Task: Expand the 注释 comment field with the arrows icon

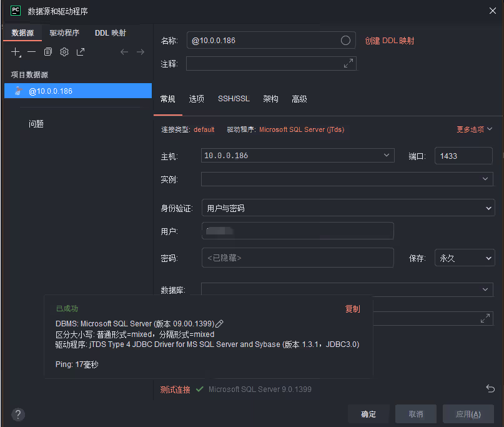Action: coord(348,64)
